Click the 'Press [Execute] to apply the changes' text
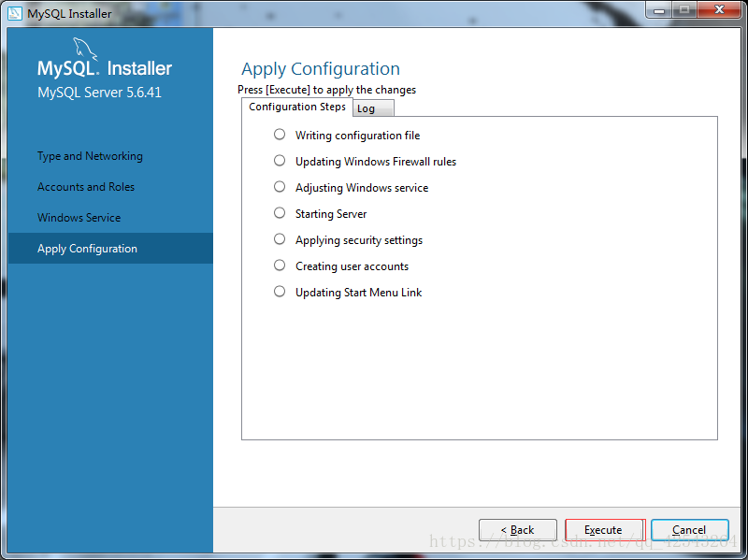Screen dimensions: 748x560 coord(326,90)
